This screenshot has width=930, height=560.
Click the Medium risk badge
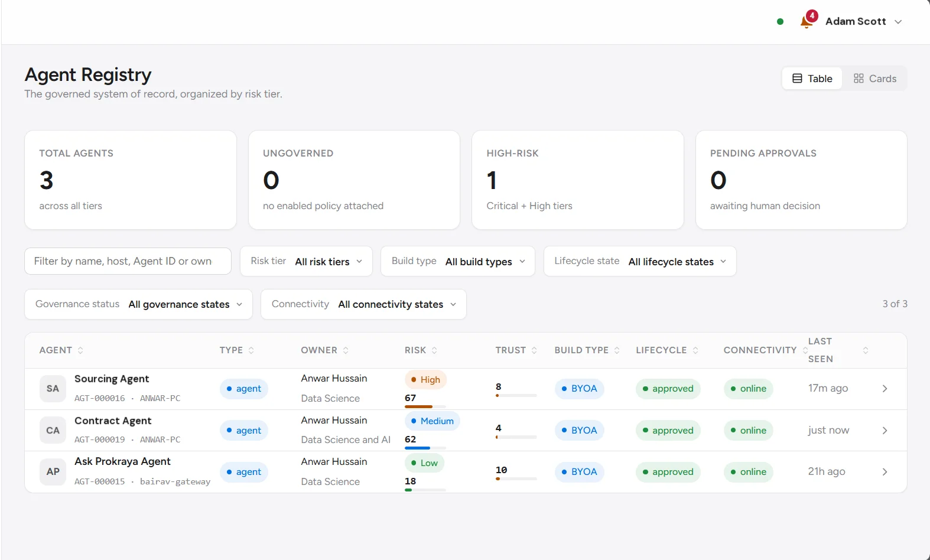click(x=432, y=421)
